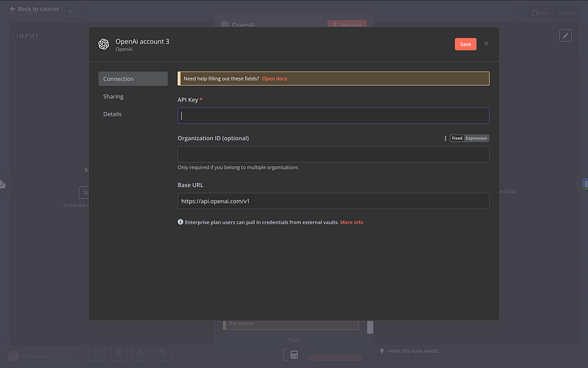This screenshot has width=588, height=368.
Task: Follow the More info link
Action: tap(351, 222)
